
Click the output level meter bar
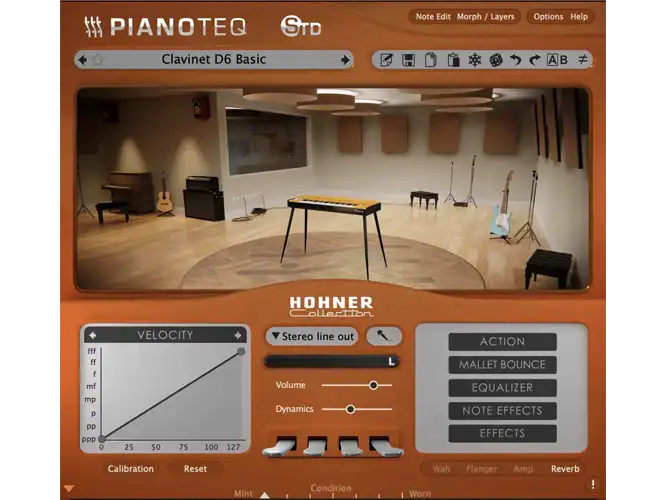click(x=331, y=362)
